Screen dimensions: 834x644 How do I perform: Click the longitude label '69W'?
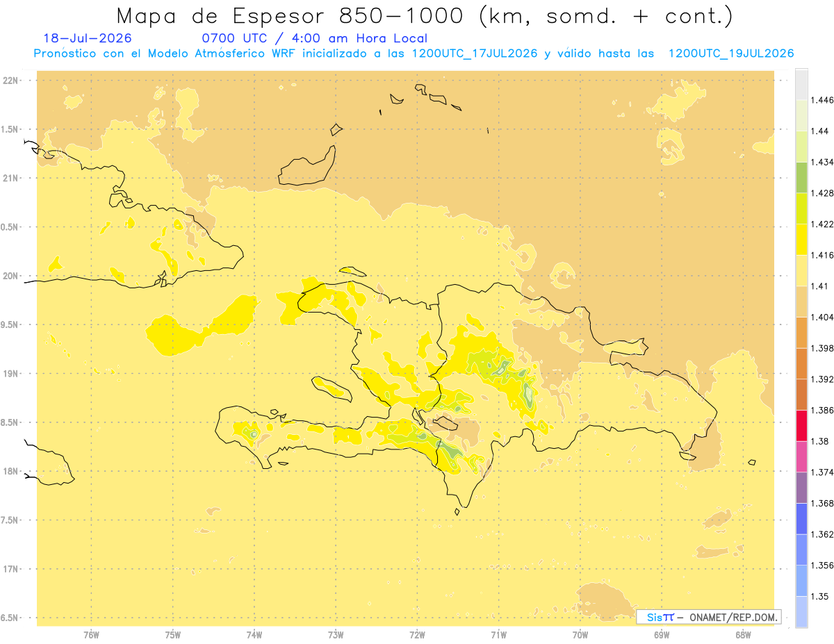click(x=662, y=635)
